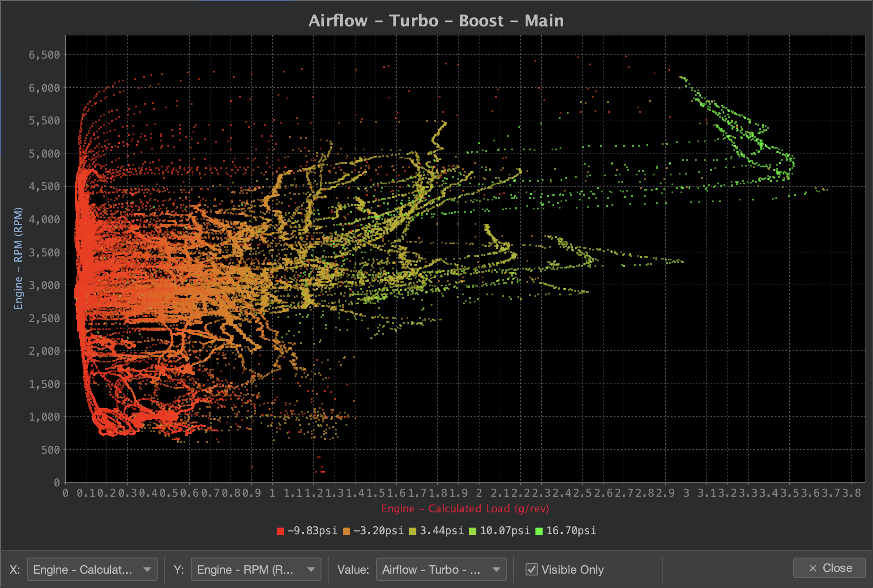873x588 pixels.
Task: Click the 4,500 RPM axis tick label
Action: 44,187
